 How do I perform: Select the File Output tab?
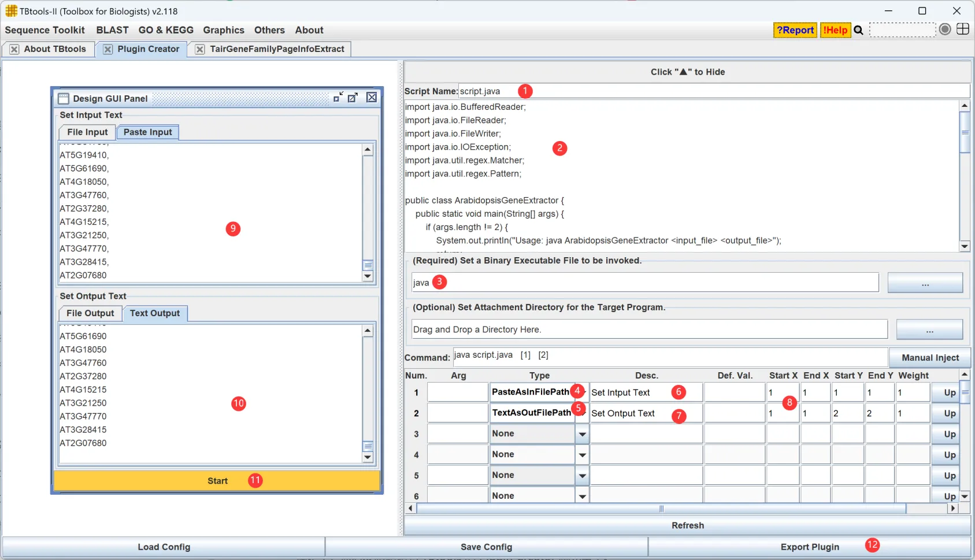point(90,313)
